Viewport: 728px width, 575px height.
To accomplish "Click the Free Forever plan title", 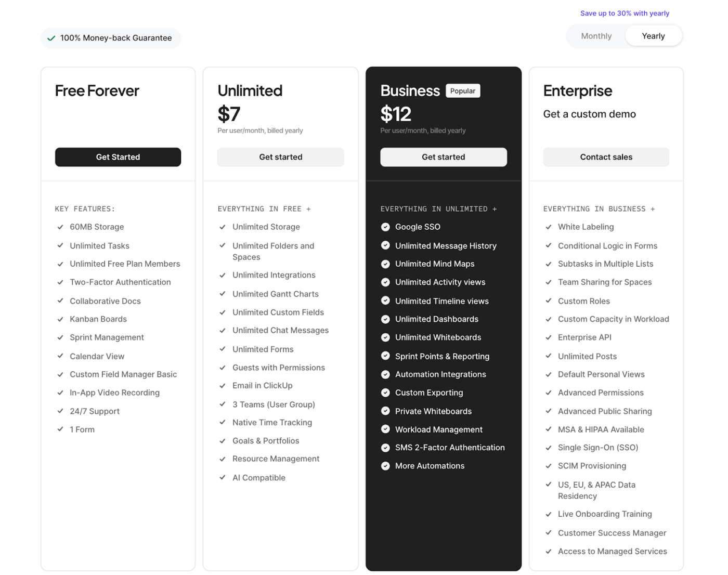I will click(97, 90).
